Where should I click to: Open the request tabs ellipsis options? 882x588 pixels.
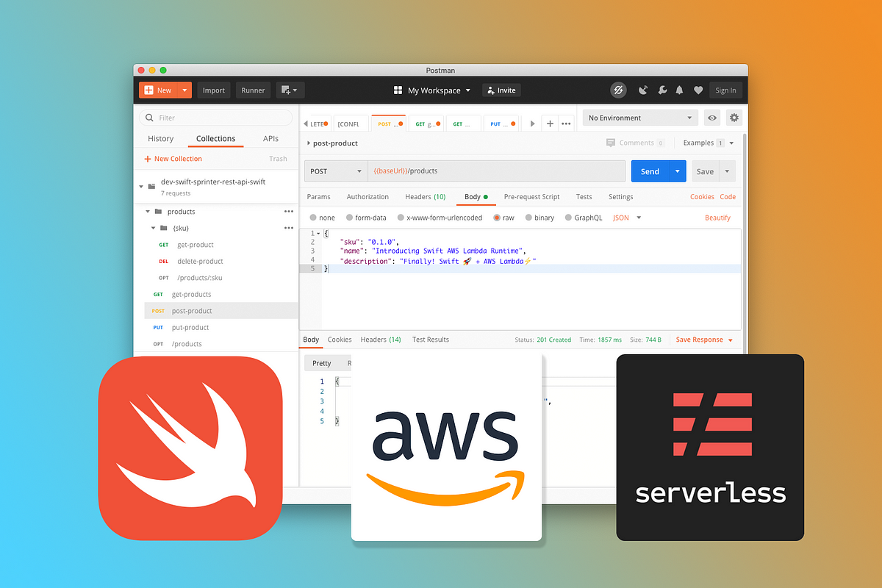566,123
